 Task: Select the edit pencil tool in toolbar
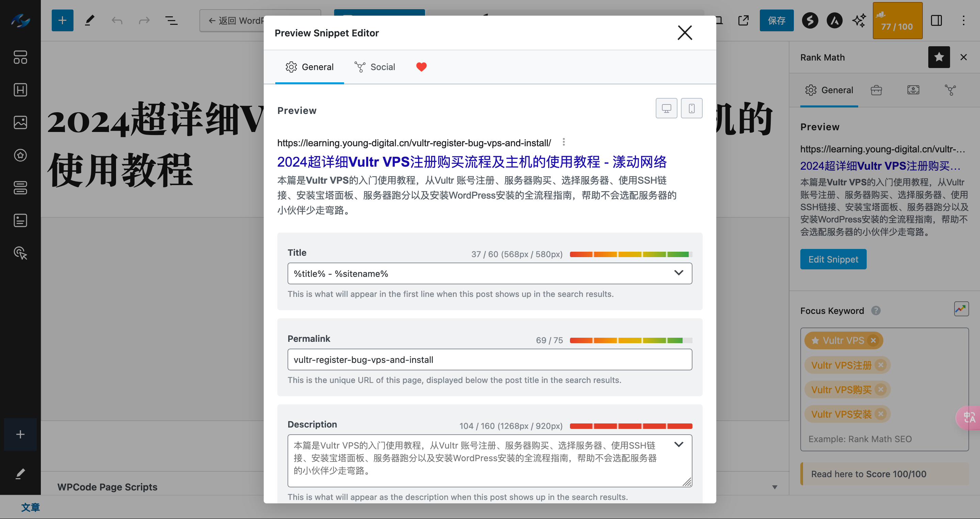(89, 20)
